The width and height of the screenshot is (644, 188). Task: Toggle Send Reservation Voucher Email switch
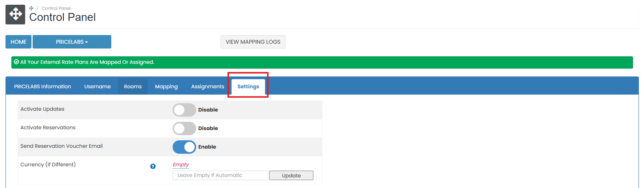click(x=184, y=147)
